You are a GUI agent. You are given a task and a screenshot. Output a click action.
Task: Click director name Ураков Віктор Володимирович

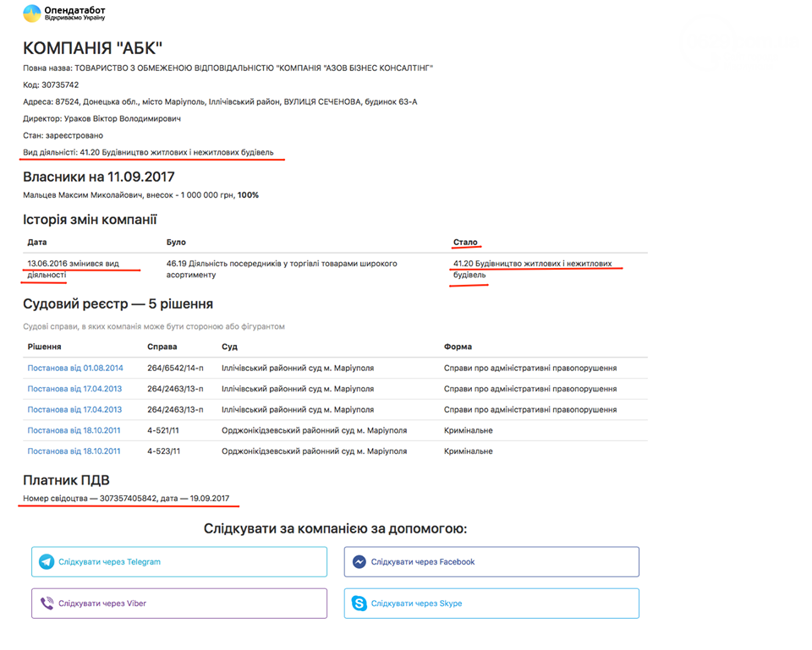[122, 118]
